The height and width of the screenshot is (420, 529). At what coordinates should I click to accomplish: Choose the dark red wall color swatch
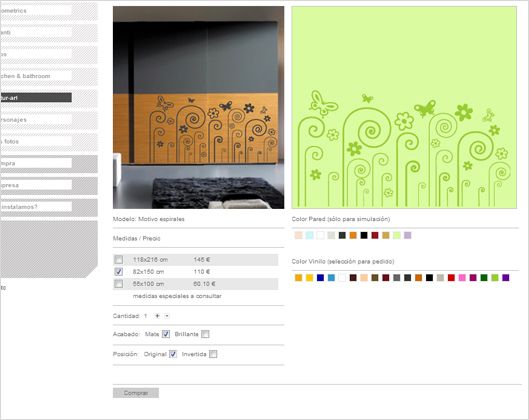tap(375, 235)
